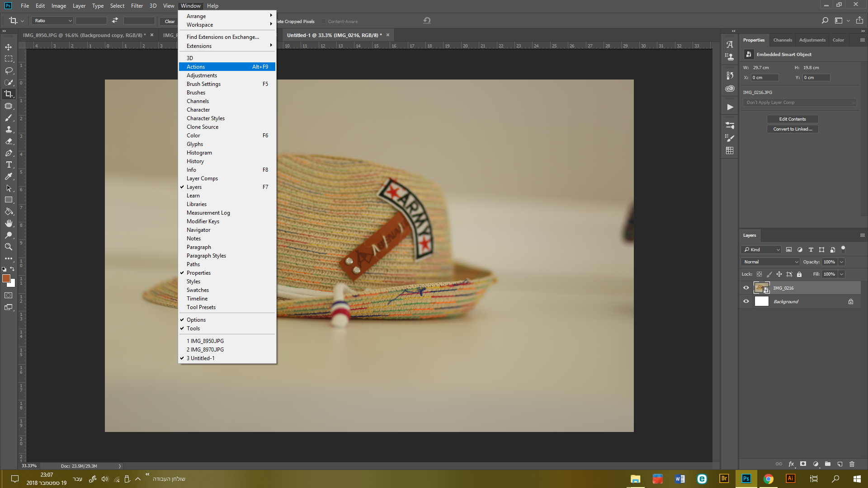Toggle Options bar in Window menu
The height and width of the screenshot is (488, 868).
pos(227,320)
